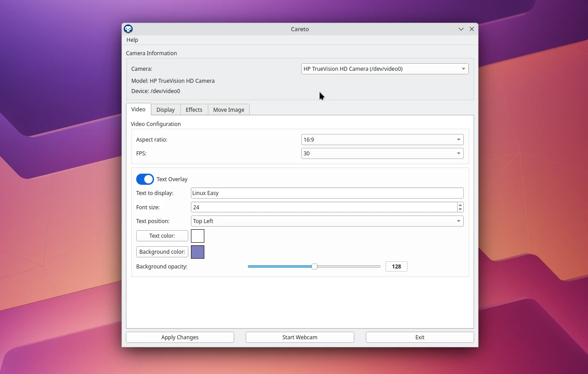This screenshot has height=374, width=588.
Task: Increase font size with up arrow
Action: (460, 205)
